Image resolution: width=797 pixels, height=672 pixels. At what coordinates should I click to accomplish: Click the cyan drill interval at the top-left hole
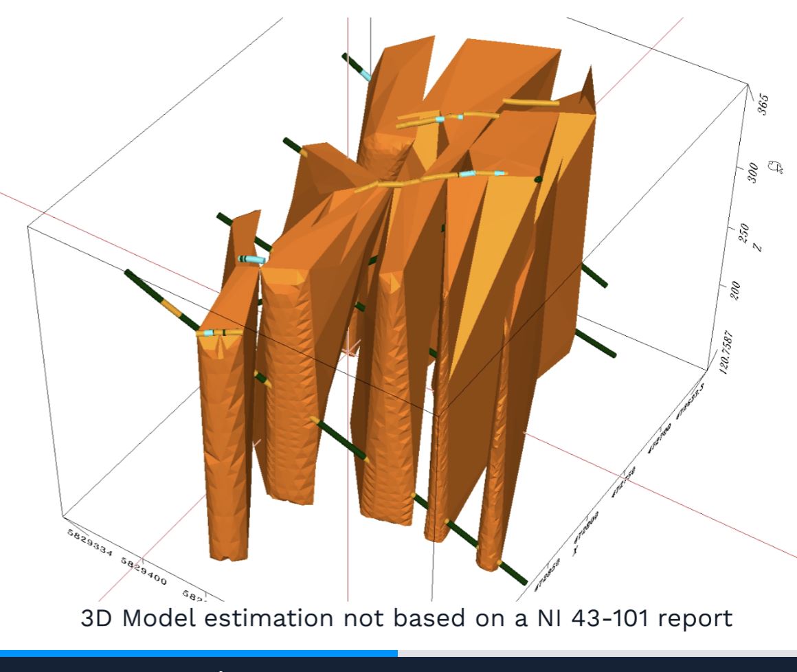pyautogui.click(x=365, y=71)
